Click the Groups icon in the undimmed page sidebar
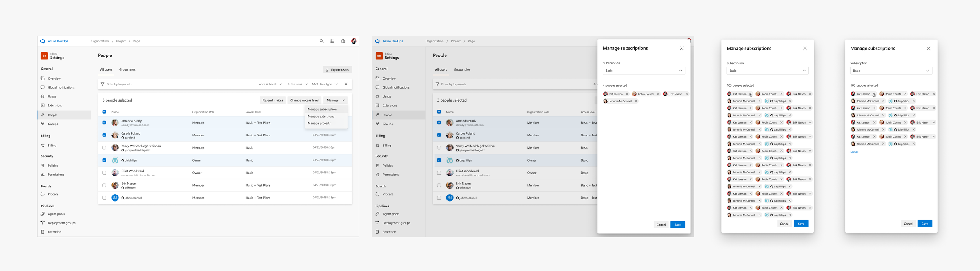 click(43, 124)
